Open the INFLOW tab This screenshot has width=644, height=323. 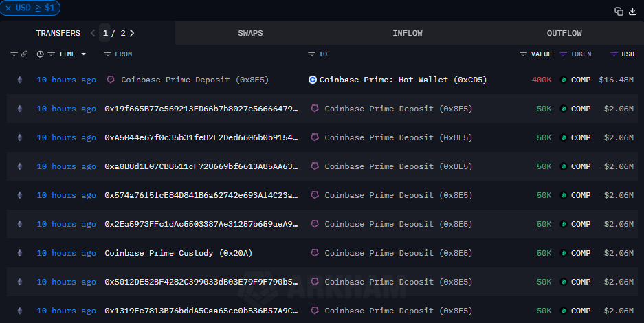coord(407,33)
